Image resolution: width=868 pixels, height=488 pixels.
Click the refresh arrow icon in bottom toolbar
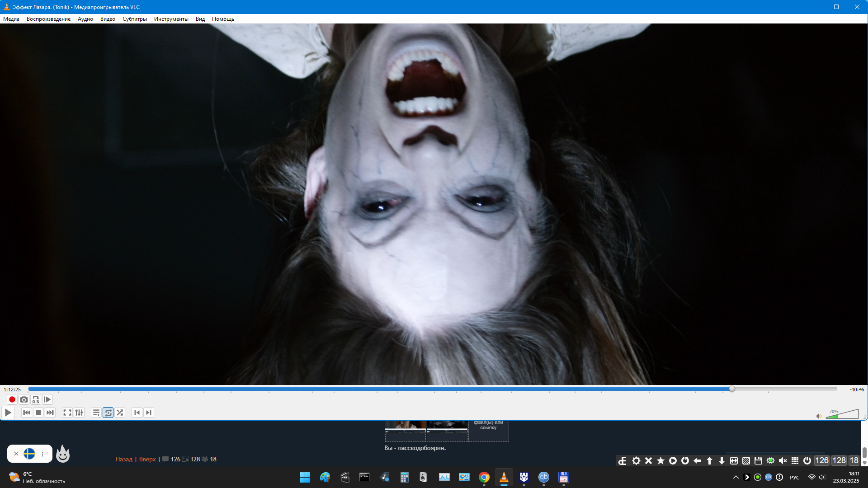tap(685, 460)
